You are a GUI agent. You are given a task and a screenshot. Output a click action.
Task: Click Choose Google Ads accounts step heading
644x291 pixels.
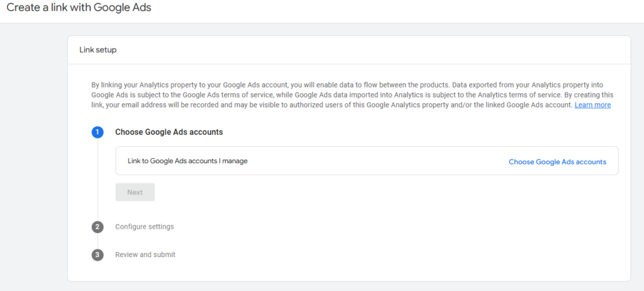(169, 132)
